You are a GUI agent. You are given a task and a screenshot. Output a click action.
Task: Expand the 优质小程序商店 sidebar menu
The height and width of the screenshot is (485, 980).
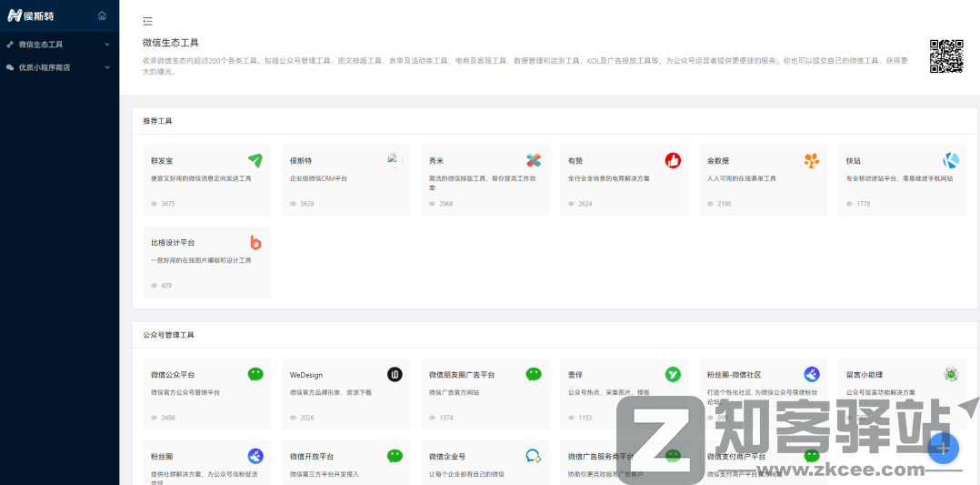pos(59,67)
